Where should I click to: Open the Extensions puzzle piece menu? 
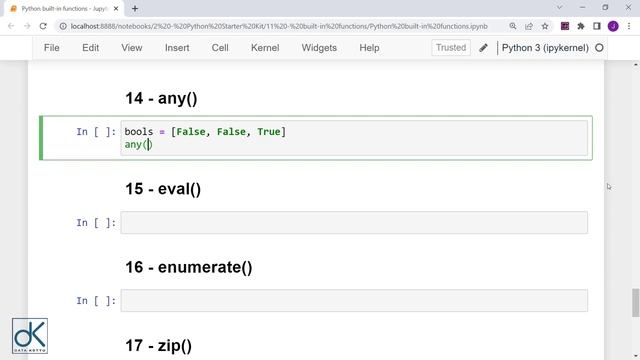(581, 26)
